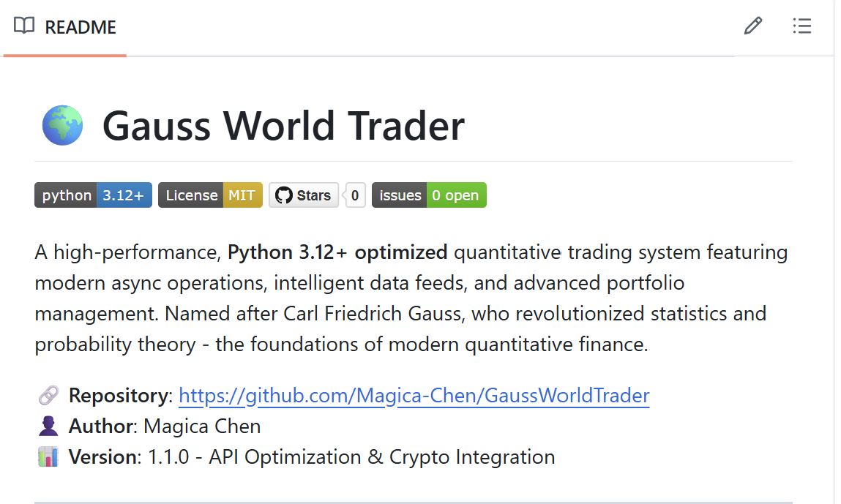841x504 pixels.
Task: Click the book icon beside README
Action: click(x=24, y=27)
